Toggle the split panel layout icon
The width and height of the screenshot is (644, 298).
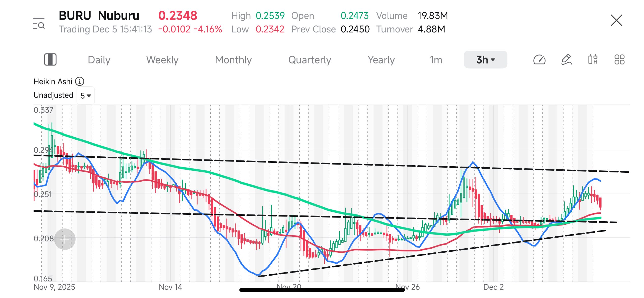pos(50,60)
